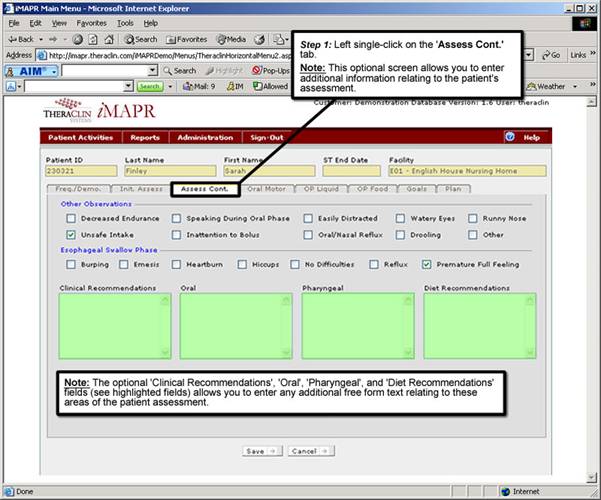Click the Stop loading icon in the toolbar
Screen dimensions: 601x500
pyautogui.click(x=78, y=39)
